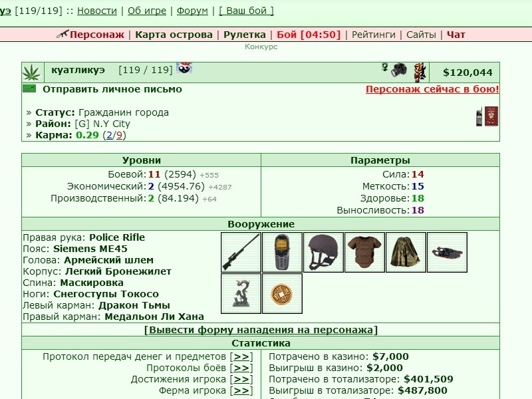
Task: Open the army helmet thumbnail
Action: coord(323,253)
